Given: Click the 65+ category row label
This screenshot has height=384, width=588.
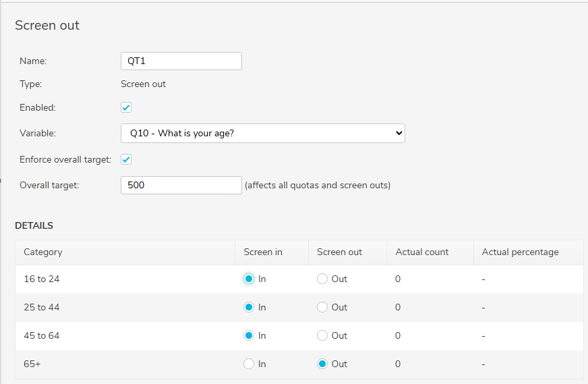Looking at the screenshot, I should (32, 364).
